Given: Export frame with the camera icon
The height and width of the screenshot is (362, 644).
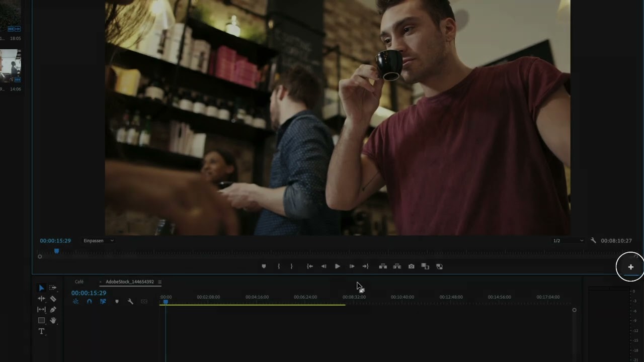Looking at the screenshot, I should pyautogui.click(x=411, y=266).
